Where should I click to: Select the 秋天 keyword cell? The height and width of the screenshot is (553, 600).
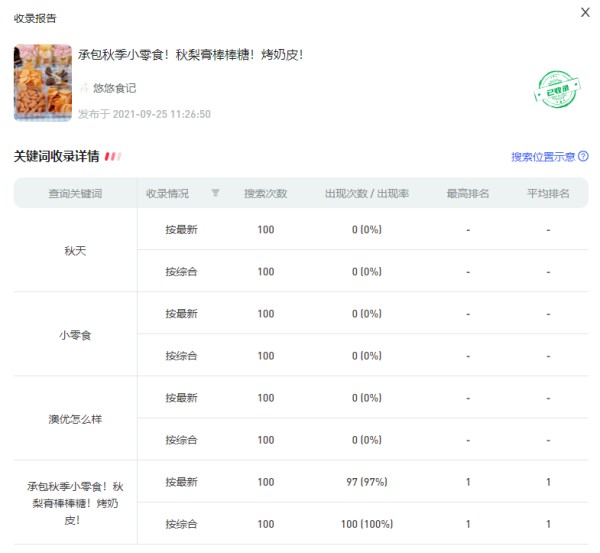pyautogui.click(x=75, y=250)
